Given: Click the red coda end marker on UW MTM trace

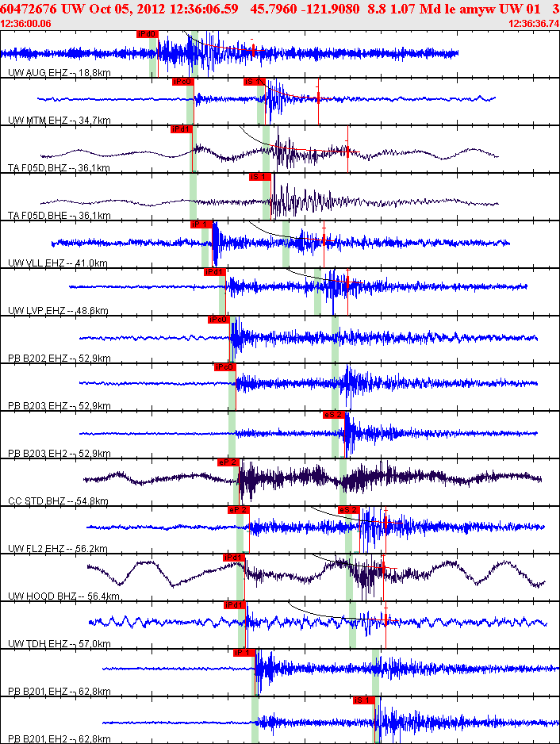Looking at the screenshot, I should point(318,98).
